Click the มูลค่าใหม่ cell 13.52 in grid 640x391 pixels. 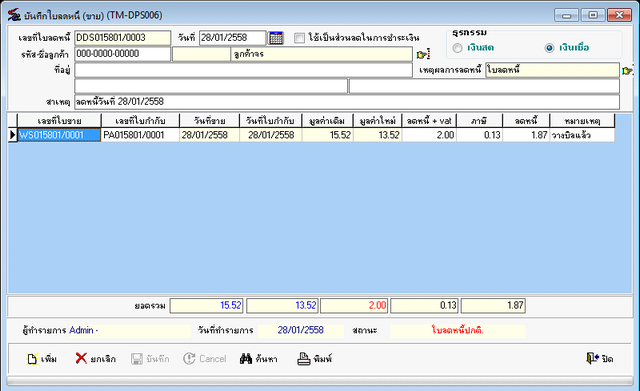point(378,135)
